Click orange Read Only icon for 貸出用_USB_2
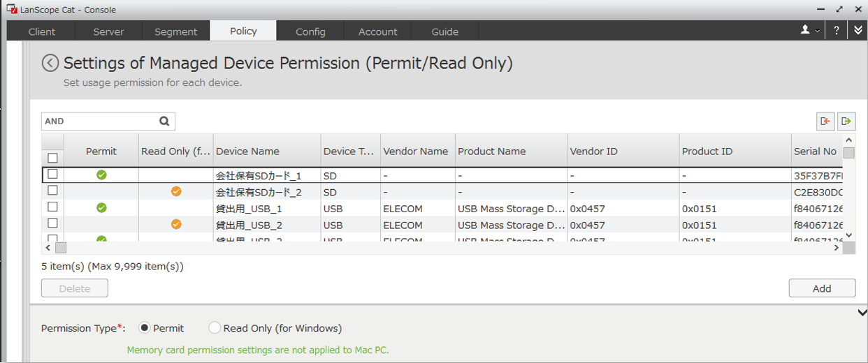This screenshot has height=363, width=868. point(176,224)
